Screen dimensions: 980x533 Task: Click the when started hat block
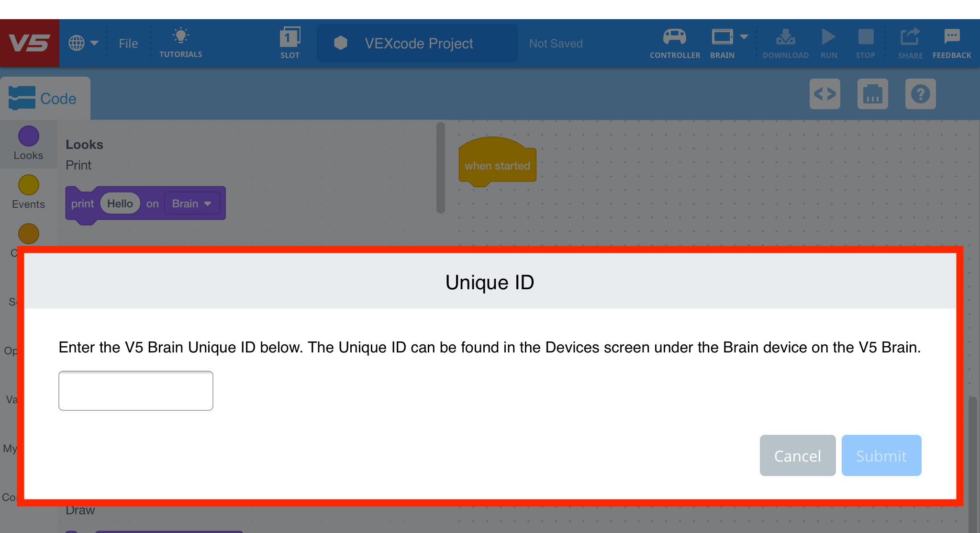coord(497,162)
